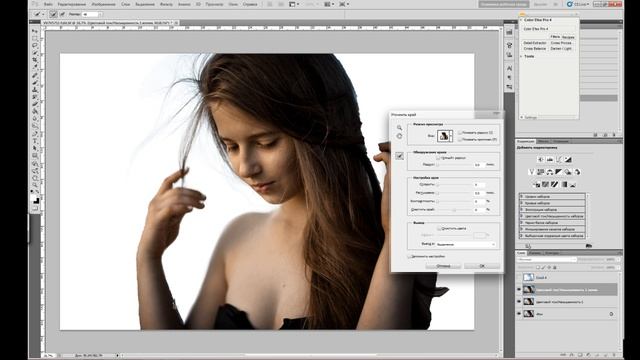Enable the Show Radius (J) checkbox
This screenshot has height=360, width=640.
pos(460,133)
